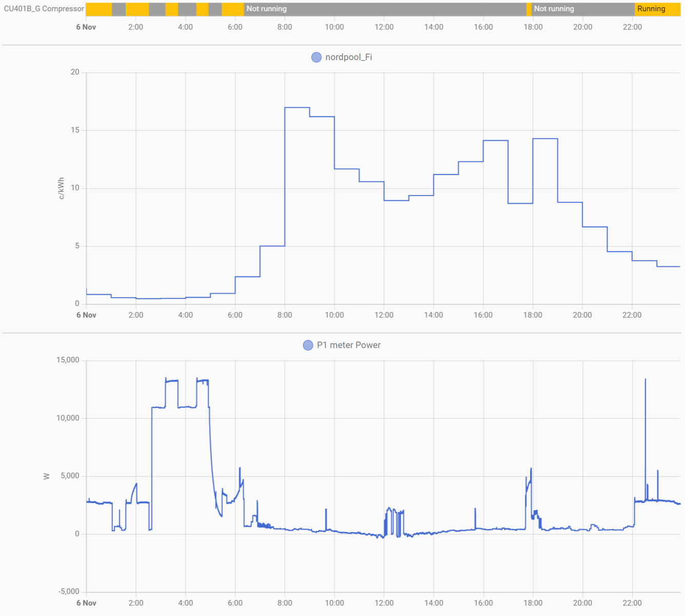685x616 pixels.
Task: Click the 6 Nov label under nordpool chart
Action: (x=86, y=315)
